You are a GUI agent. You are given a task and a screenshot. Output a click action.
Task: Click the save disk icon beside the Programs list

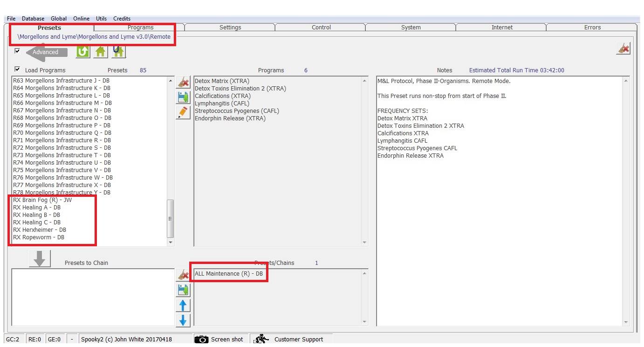tap(183, 97)
